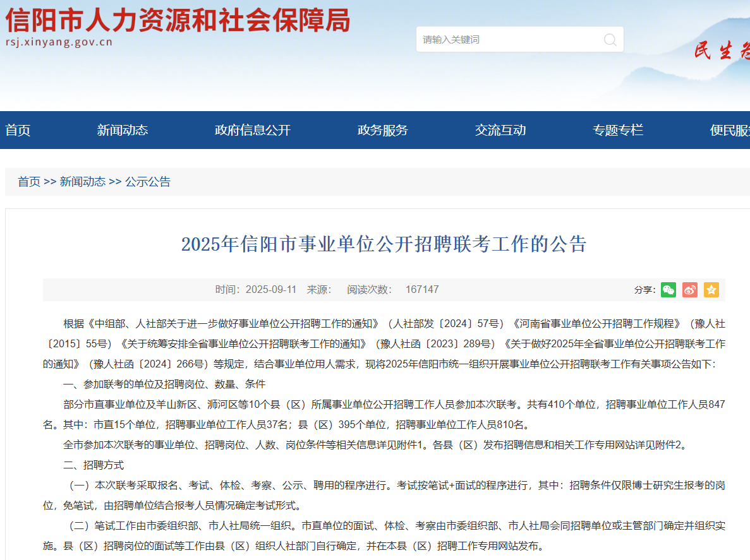This screenshot has height=560, width=750.
Task: Open the 公示公告 breadcrumb link
Action: coord(148,182)
